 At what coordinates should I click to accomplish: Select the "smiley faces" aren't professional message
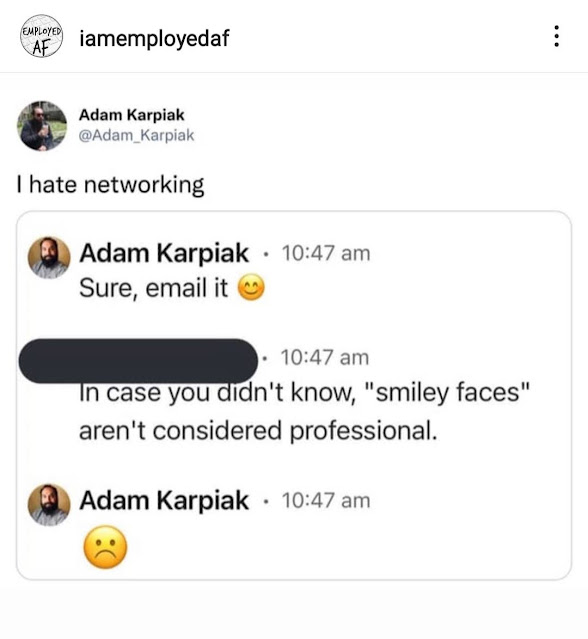304,411
